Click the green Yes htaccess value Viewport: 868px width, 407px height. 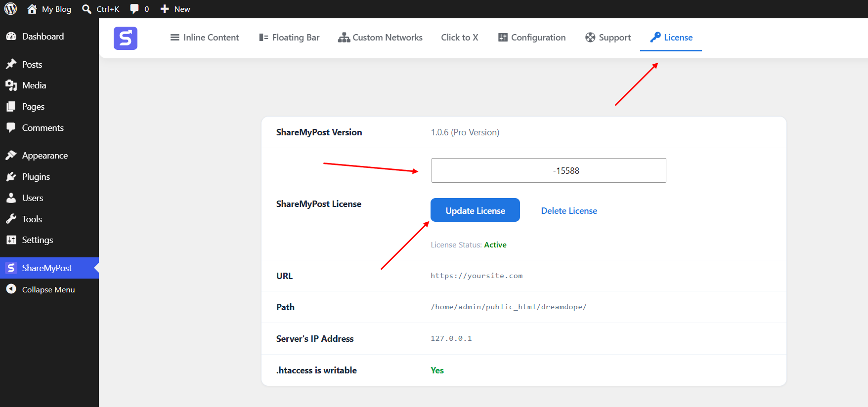(x=437, y=370)
